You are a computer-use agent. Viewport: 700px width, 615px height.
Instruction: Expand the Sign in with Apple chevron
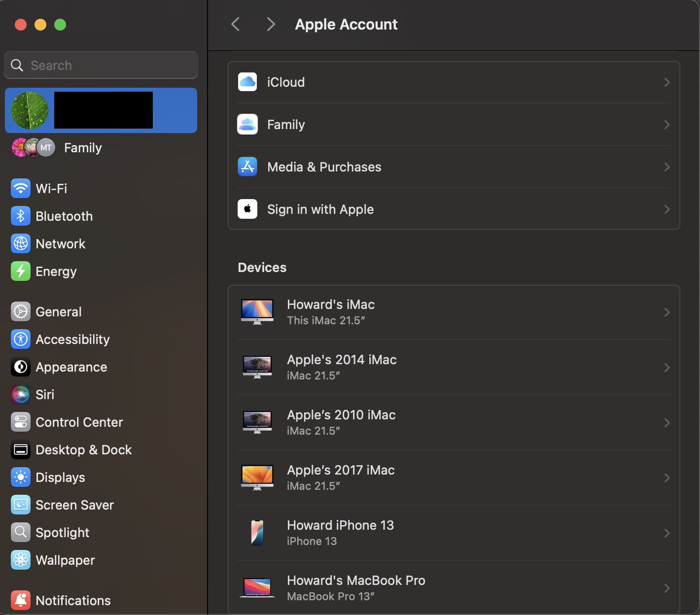pyautogui.click(x=666, y=209)
